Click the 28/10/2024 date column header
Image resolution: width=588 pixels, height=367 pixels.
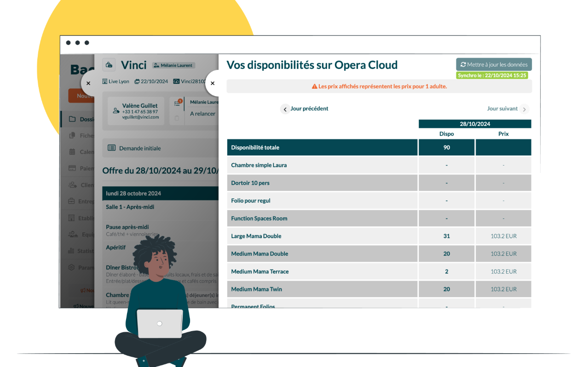pyautogui.click(x=475, y=124)
